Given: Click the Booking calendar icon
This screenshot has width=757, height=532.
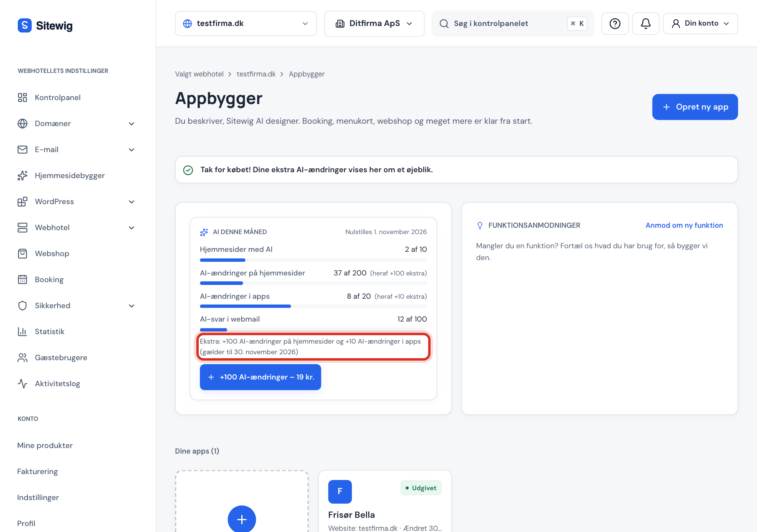Looking at the screenshot, I should [x=22, y=279].
